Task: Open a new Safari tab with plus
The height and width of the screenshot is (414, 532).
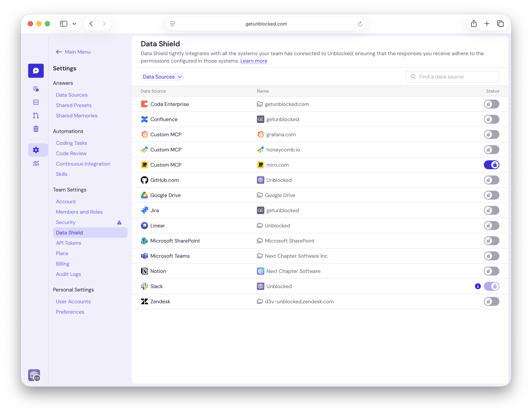Action: pyautogui.click(x=487, y=24)
